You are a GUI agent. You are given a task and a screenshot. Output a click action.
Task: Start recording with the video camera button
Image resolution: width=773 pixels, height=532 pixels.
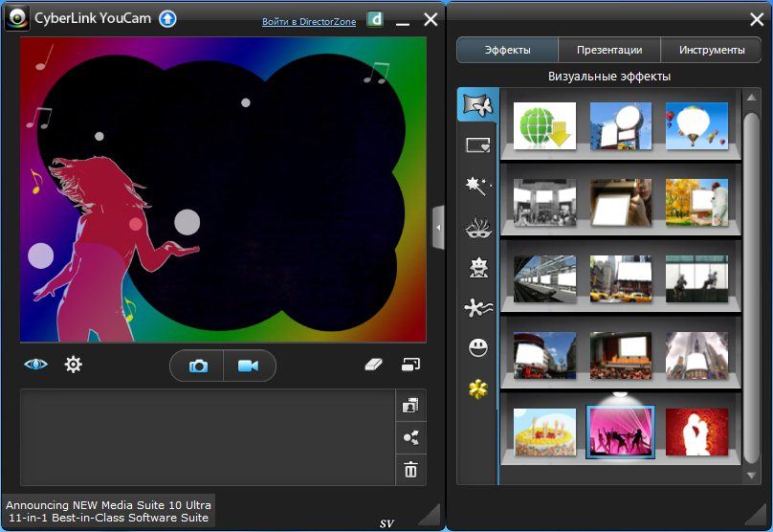coord(249,366)
